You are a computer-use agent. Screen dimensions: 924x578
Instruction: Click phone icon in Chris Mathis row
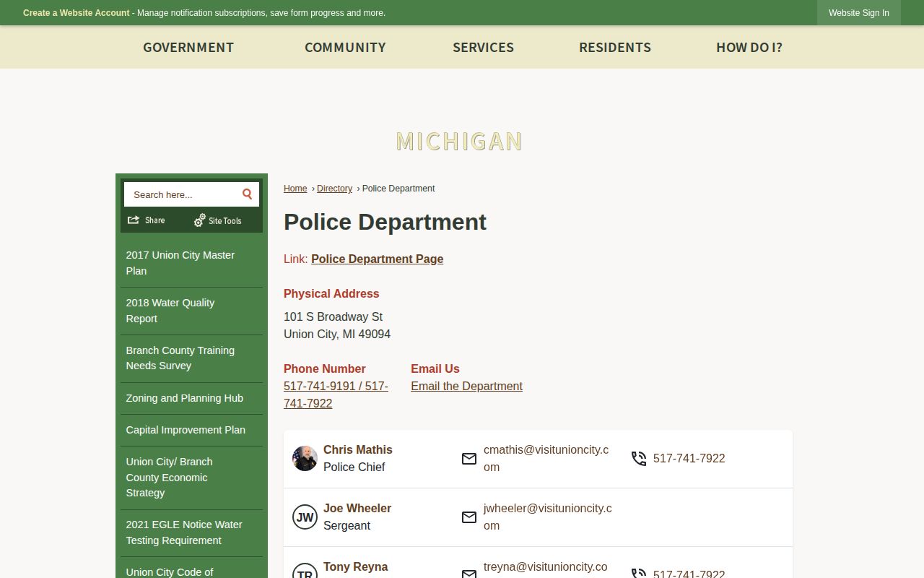click(x=639, y=459)
